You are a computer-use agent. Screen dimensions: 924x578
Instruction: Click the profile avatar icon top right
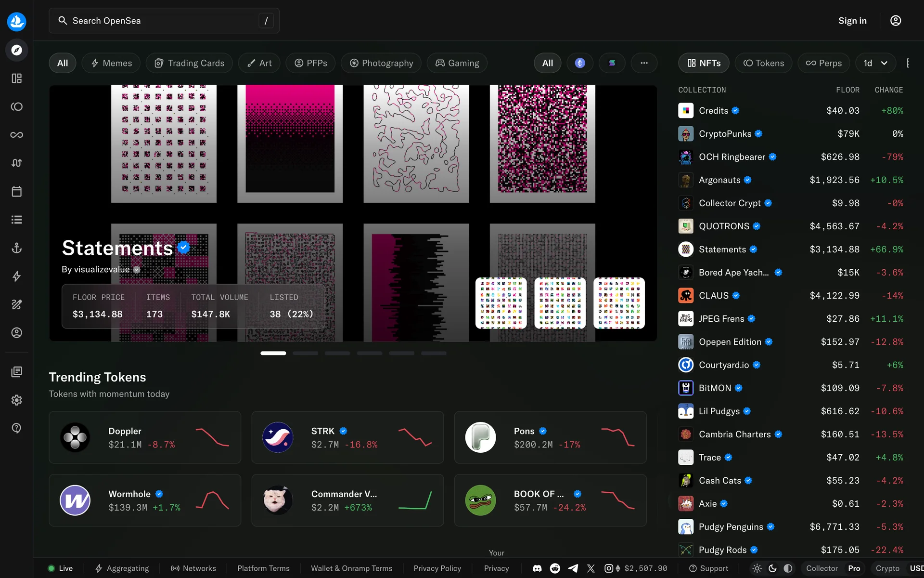896,21
